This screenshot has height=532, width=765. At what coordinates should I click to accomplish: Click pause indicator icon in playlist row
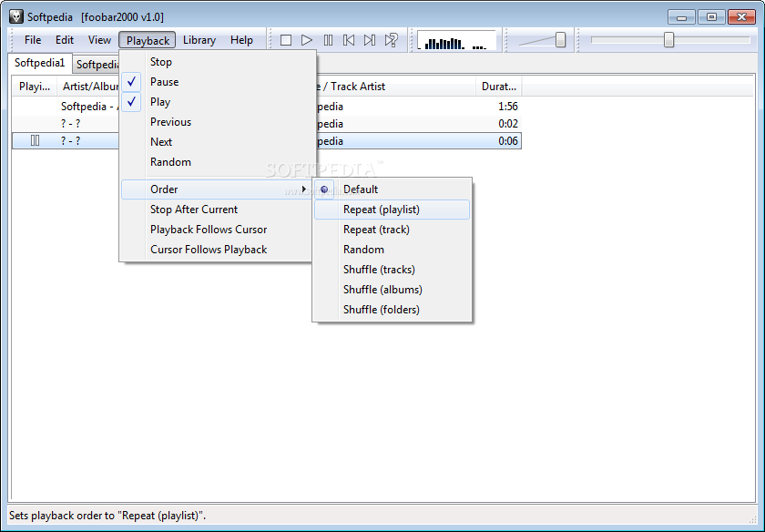click(36, 140)
